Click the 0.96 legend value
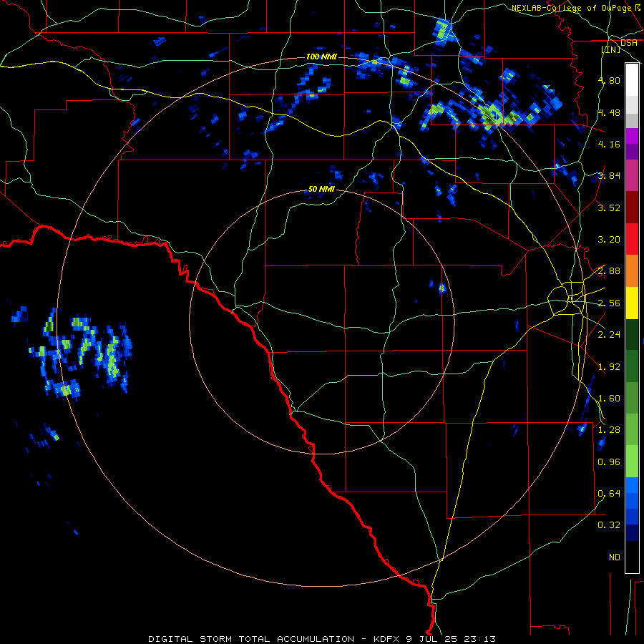This screenshot has width=644, height=644. (609, 462)
